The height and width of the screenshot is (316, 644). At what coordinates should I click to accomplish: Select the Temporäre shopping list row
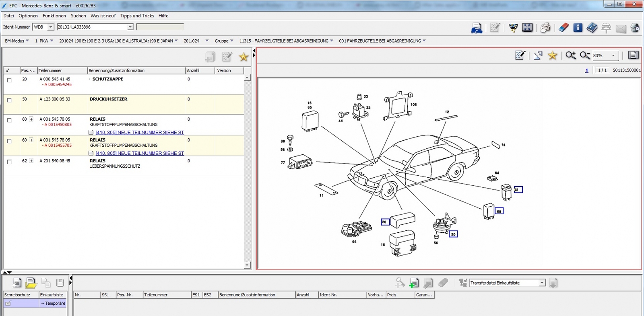(x=35, y=304)
